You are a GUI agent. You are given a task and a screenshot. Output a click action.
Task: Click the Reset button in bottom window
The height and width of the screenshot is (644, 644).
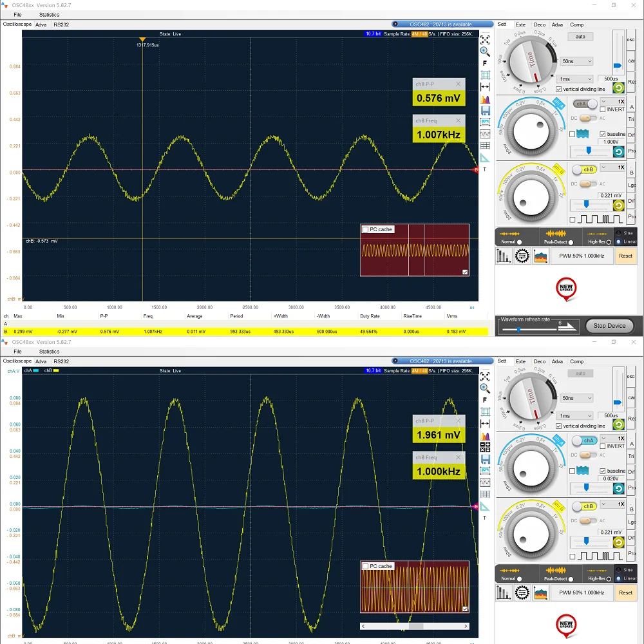[625, 592]
